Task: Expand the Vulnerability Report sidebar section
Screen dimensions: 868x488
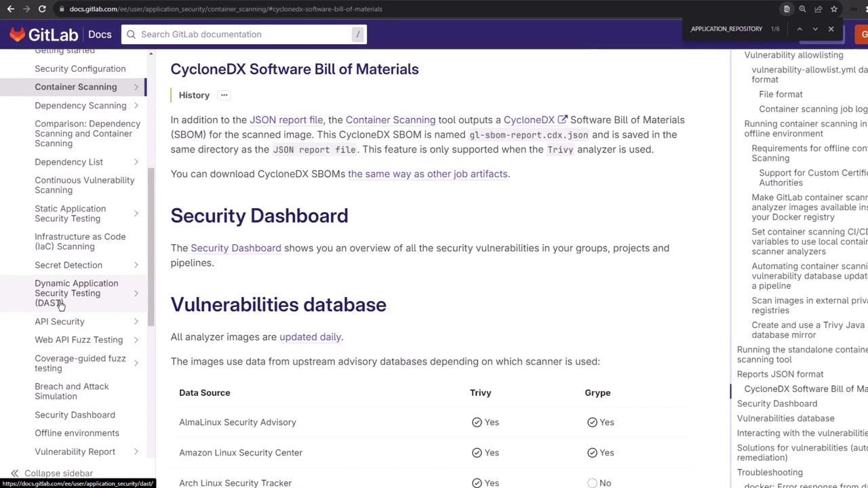Action: pyautogui.click(x=136, y=452)
